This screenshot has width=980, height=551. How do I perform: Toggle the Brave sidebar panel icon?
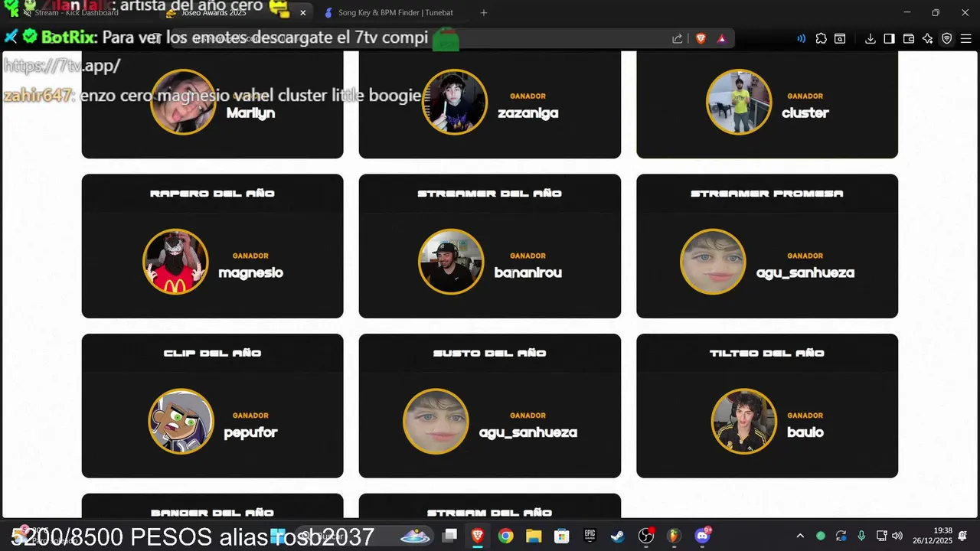[889, 38]
